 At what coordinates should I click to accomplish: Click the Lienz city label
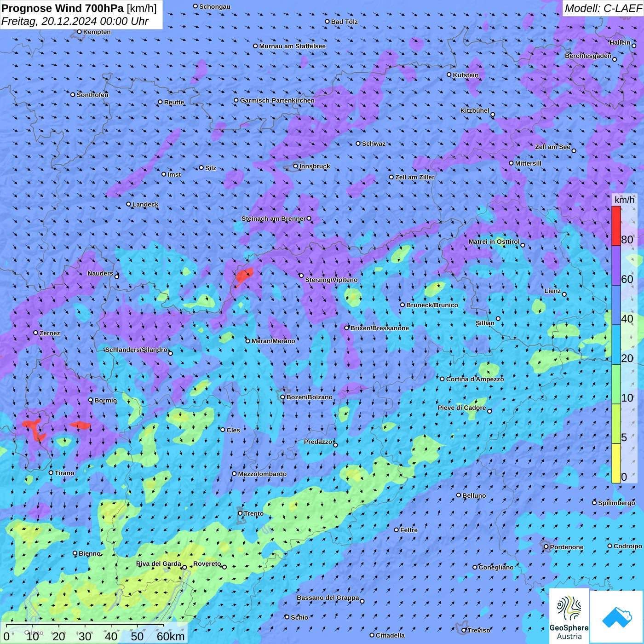552,291
